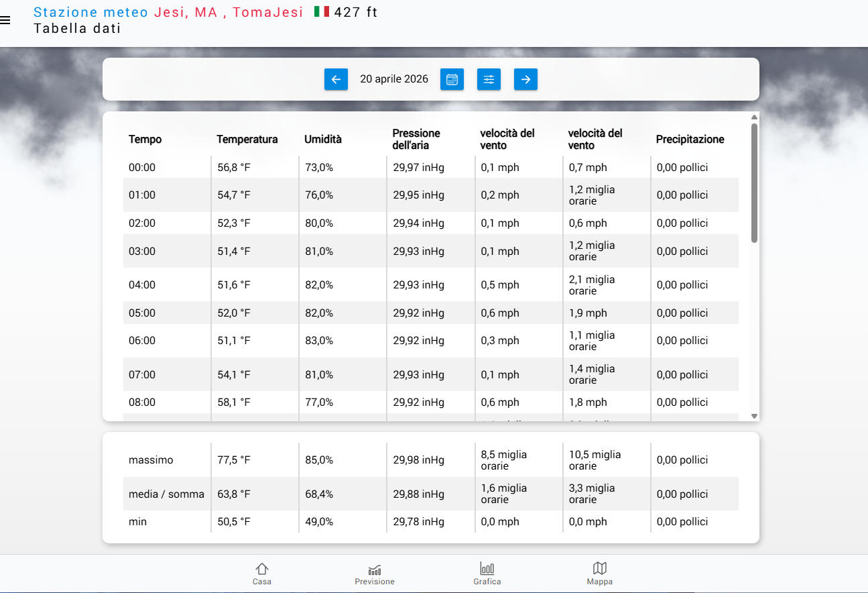Click the data table scrollbar thumb
Image resolution: width=868 pixels, height=593 pixels.
click(754, 182)
